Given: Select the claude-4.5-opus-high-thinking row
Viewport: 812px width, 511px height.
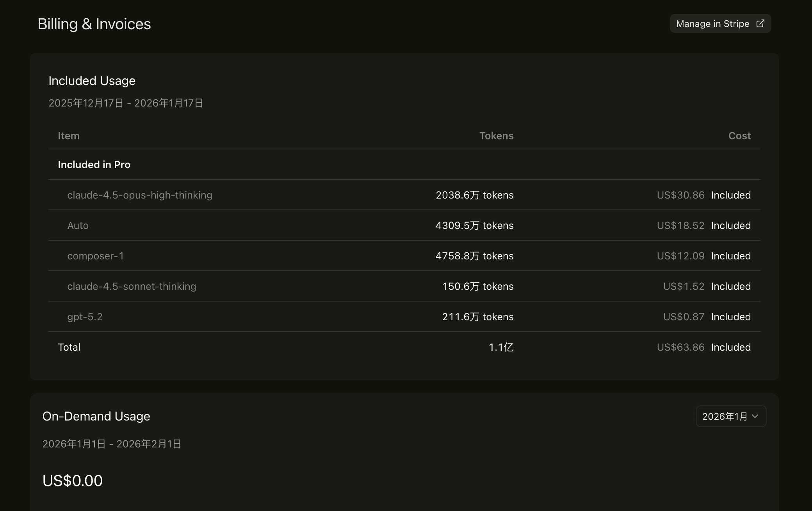Looking at the screenshot, I should coord(140,195).
